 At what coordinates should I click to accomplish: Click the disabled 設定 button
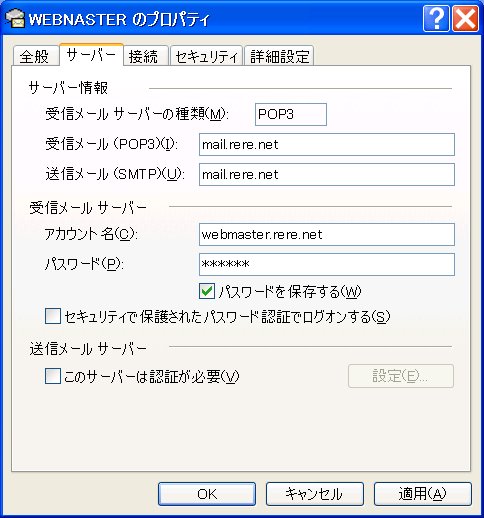tap(401, 376)
